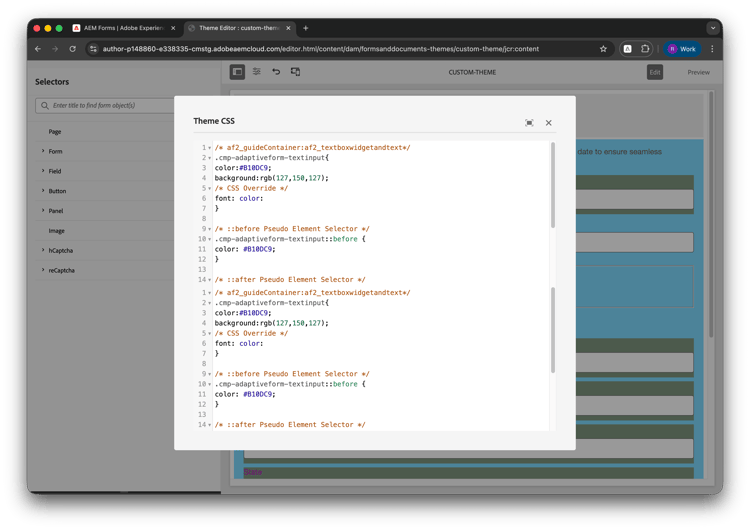Bookmark this page with star icon

click(603, 48)
